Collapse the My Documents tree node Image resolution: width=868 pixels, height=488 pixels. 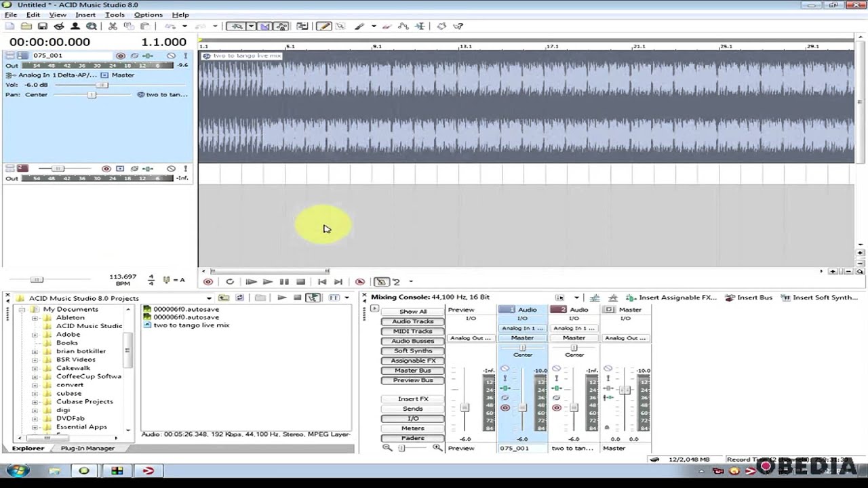22,310
